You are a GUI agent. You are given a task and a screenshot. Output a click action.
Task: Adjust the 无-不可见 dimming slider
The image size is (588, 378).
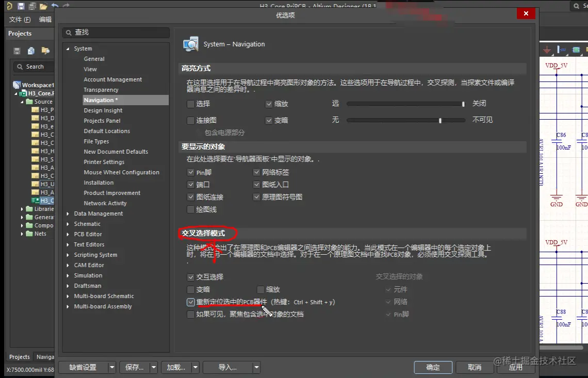tap(406, 120)
